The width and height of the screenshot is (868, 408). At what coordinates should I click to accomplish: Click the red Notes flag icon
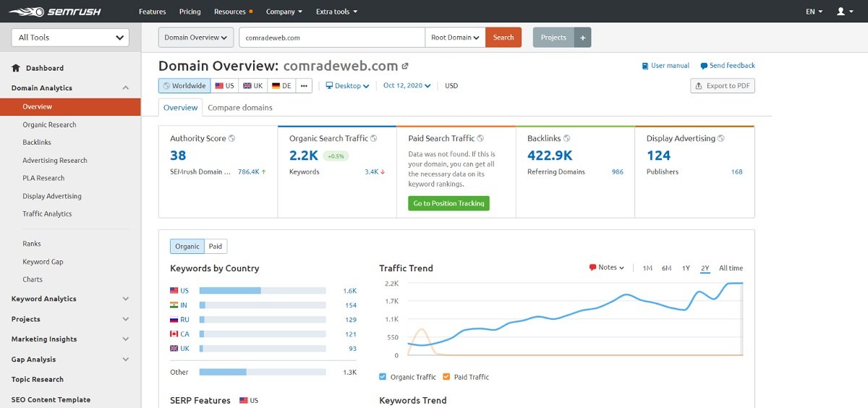[x=593, y=268]
